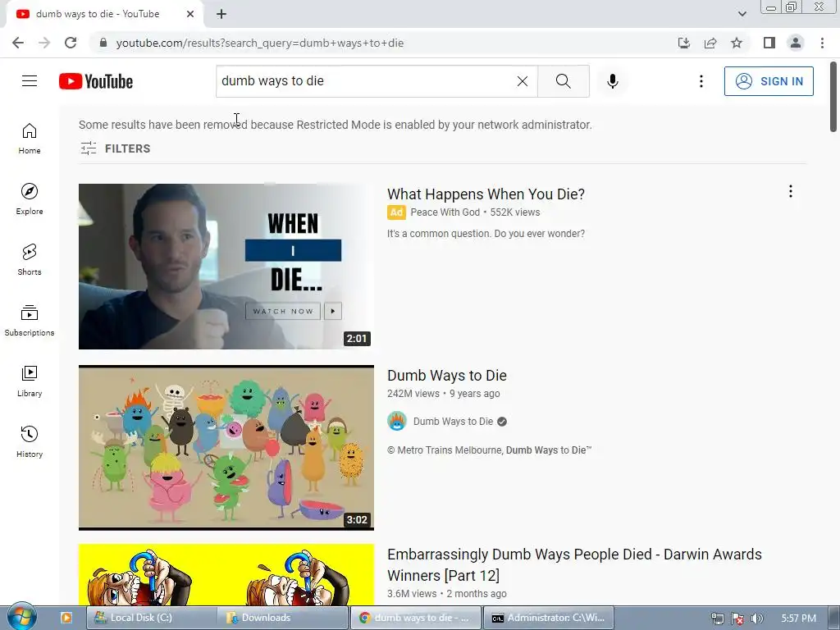
Task: Go back with browser back arrow
Action: click(18, 43)
